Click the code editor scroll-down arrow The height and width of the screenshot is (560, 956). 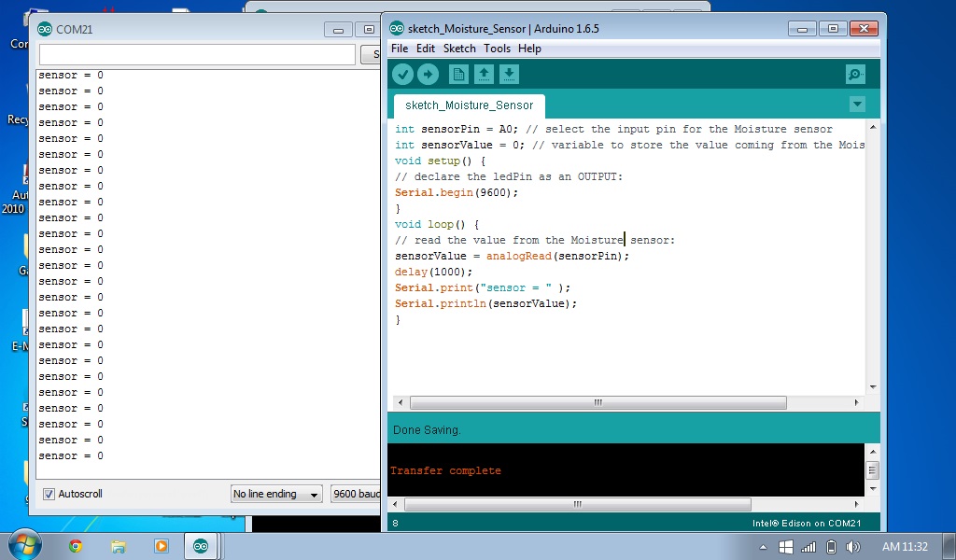[873, 387]
